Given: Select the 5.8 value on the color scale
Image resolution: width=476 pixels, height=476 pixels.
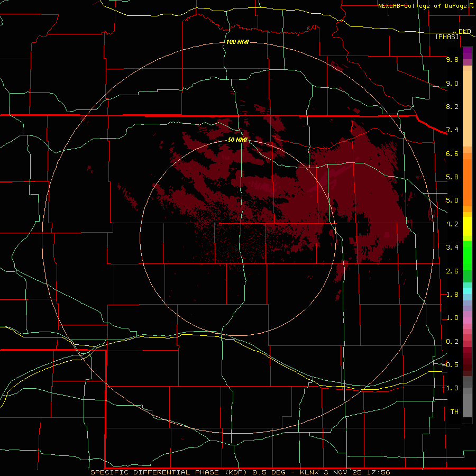Looking at the screenshot, I should click(x=452, y=177).
